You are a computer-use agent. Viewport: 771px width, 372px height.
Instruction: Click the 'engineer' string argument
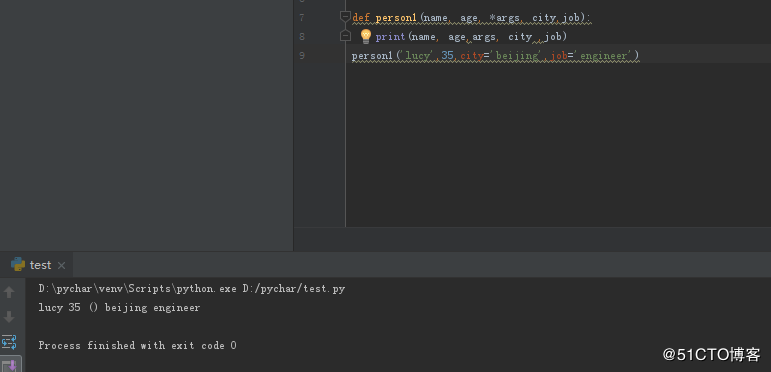603,56
